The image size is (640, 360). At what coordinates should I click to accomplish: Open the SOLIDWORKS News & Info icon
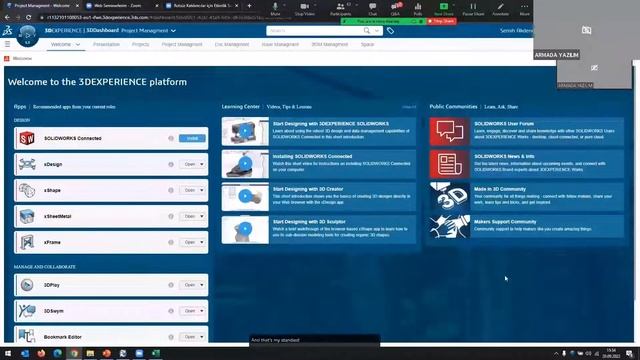[x=449, y=164]
